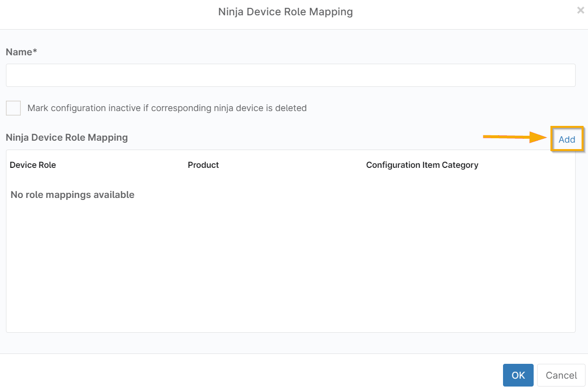Click the orange arrow pointing to Add
The height and width of the screenshot is (389, 588).
tap(514, 137)
